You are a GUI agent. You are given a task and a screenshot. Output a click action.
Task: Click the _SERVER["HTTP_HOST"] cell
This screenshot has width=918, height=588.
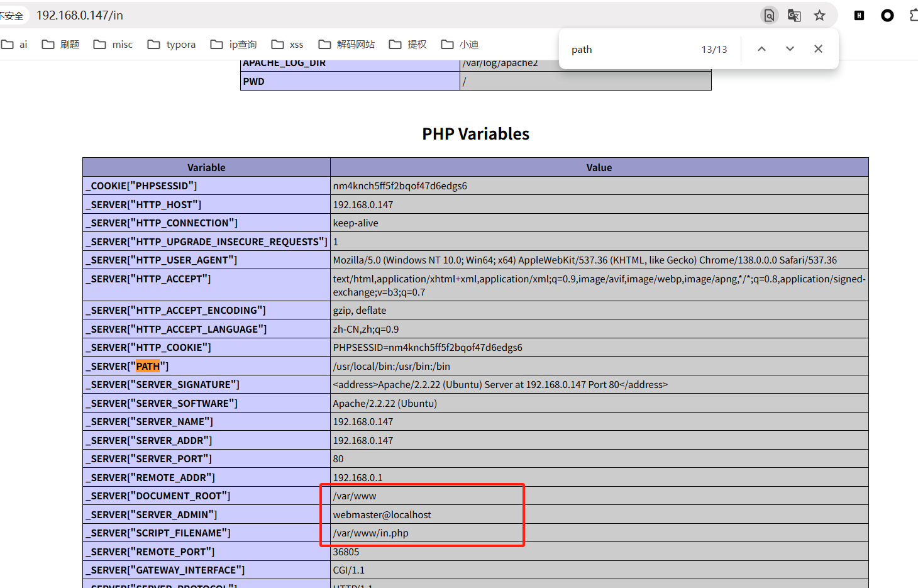pos(206,204)
